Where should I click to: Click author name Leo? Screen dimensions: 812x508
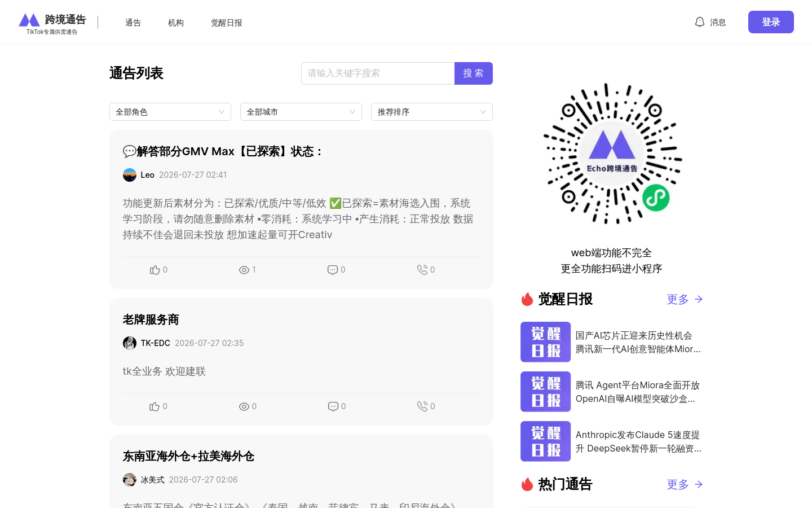148,175
